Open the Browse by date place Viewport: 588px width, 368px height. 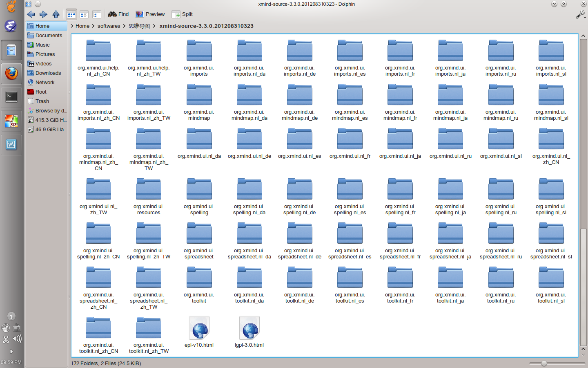point(47,110)
